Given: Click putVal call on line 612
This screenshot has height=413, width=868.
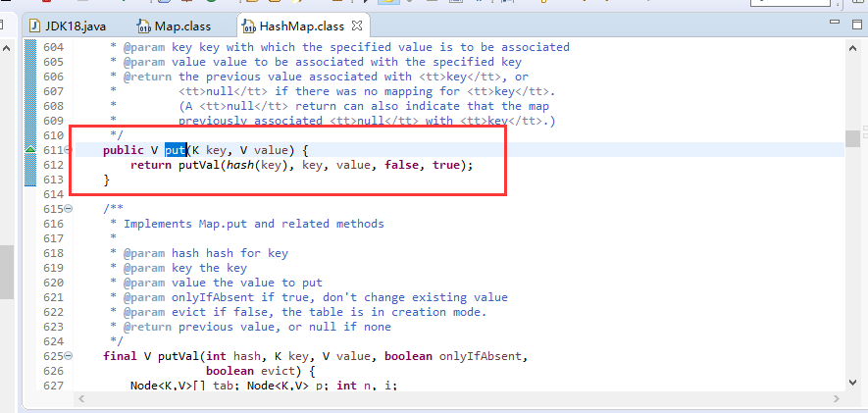Looking at the screenshot, I should click(198, 165).
